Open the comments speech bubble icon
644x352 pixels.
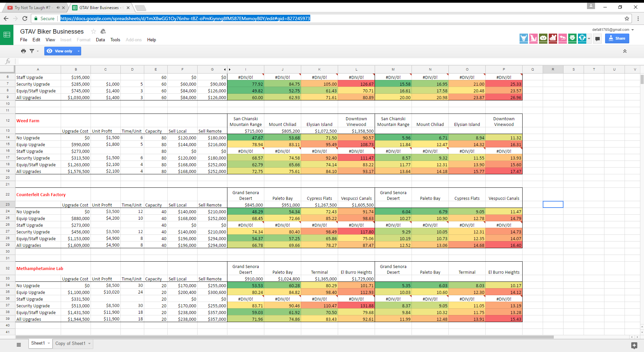597,39
